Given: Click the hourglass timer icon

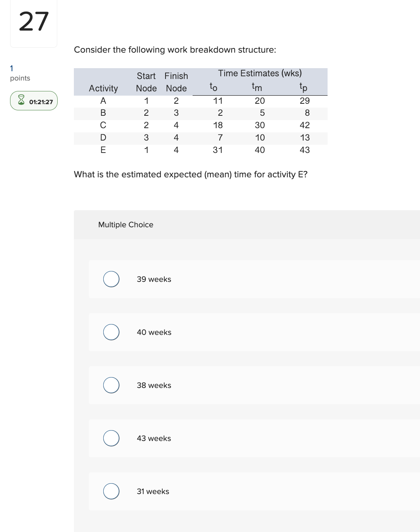Looking at the screenshot, I should click(21, 101).
